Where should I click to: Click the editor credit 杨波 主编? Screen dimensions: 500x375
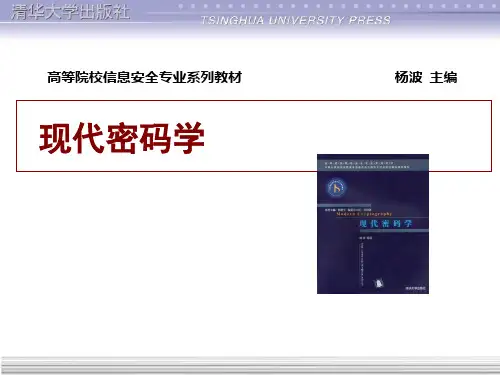[x=426, y=77]
